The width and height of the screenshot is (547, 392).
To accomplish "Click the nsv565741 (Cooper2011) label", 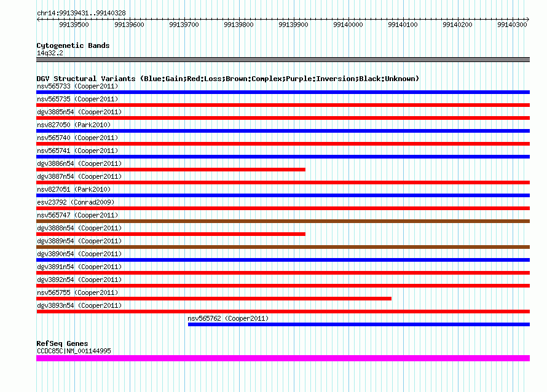I will (77, 151).
